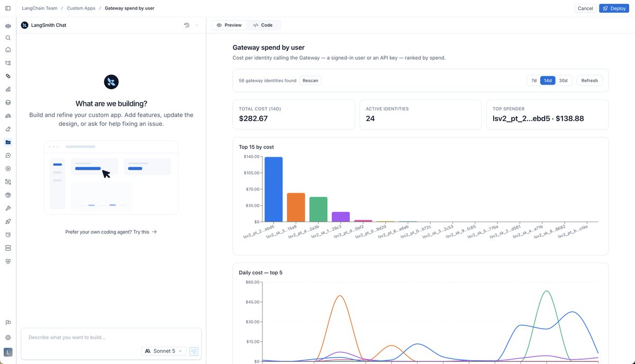The height and width of the screenshot is (364, 635).
Task: Click the Cancel button
Action: pyautogui.click(x=585, y=8)
